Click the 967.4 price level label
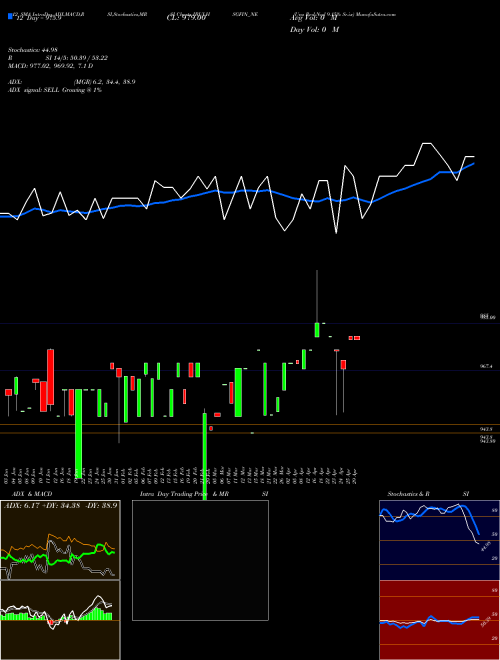 click(x=487, y=367)
